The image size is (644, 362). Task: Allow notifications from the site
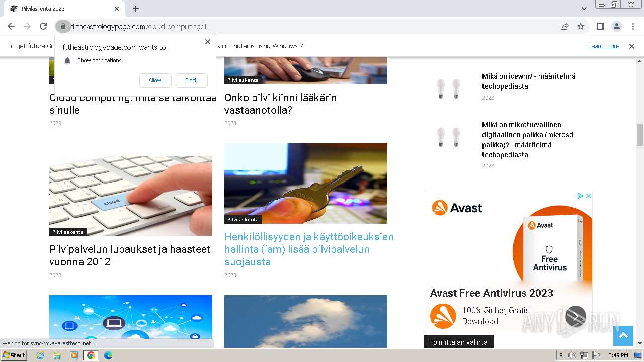tap(155, 80)
